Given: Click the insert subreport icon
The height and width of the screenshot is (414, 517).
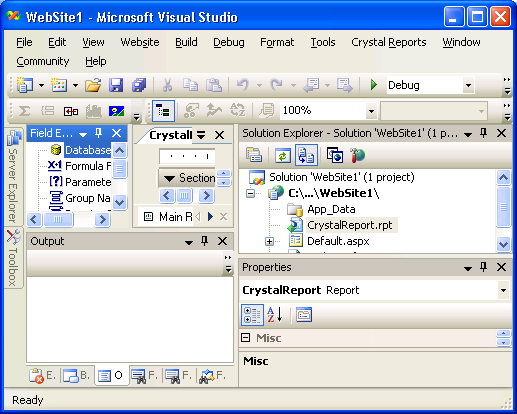Looking at the screenshot, I should click(x=71, y=111).
